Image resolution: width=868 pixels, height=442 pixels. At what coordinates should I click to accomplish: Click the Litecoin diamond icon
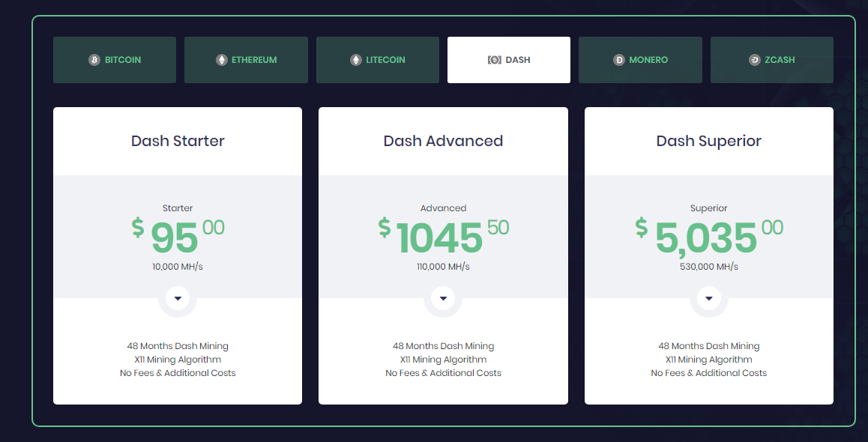coord(356,60)
